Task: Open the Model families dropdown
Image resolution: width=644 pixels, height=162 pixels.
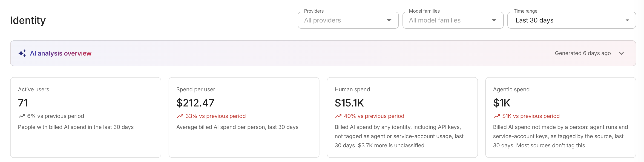Action: [453, 20]
